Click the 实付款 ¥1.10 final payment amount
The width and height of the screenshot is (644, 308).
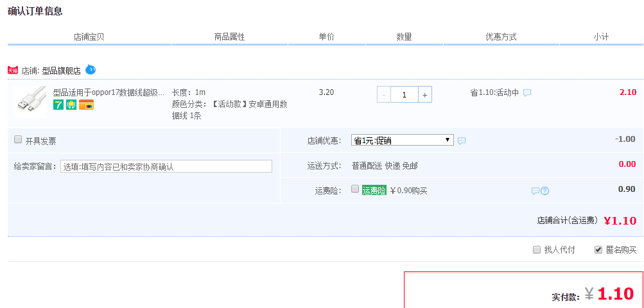coord(609,294)
